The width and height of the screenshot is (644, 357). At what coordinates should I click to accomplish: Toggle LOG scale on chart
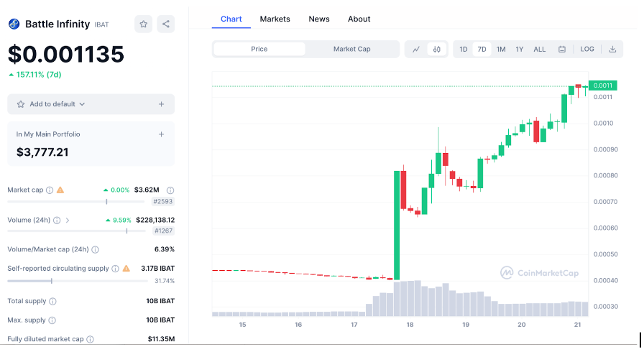pyautogui.click(x=587, y=50)
